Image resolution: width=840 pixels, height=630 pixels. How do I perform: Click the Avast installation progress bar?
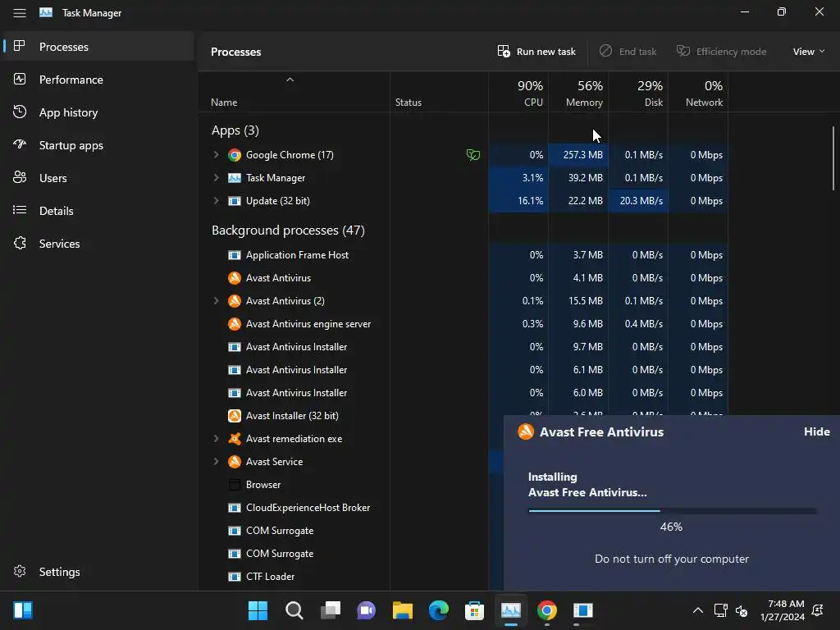click(x=673, y=510)
